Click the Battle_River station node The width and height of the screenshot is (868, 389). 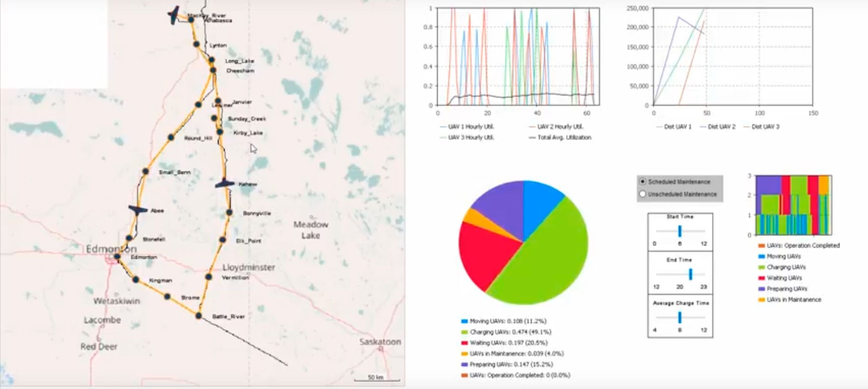(x=199, y=316)
